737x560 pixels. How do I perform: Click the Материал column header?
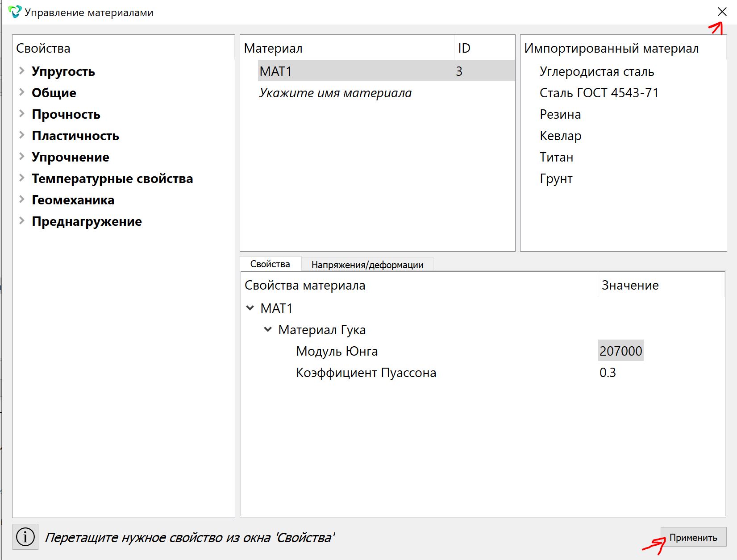pos(347,48)
